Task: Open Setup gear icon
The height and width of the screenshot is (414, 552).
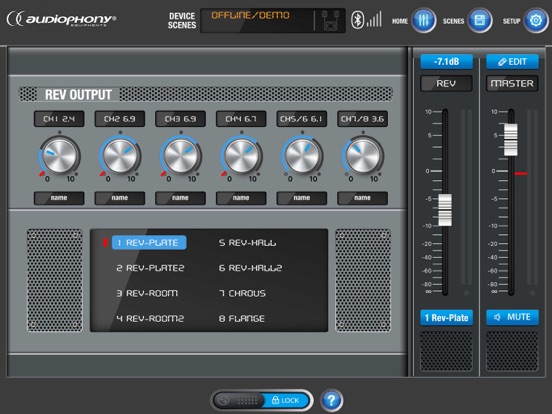Action: point(536,20)
